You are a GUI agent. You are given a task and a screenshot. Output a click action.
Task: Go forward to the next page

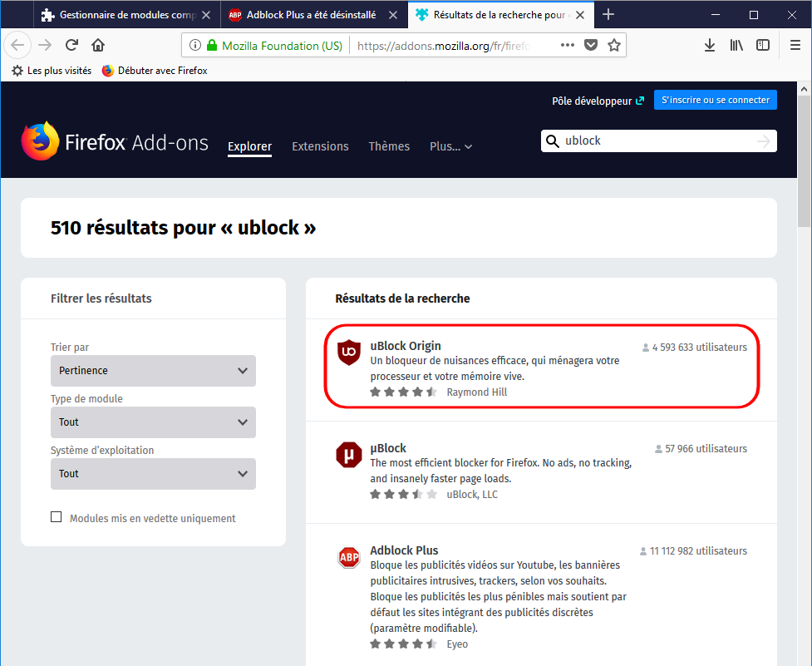click(x=45, y=45)
